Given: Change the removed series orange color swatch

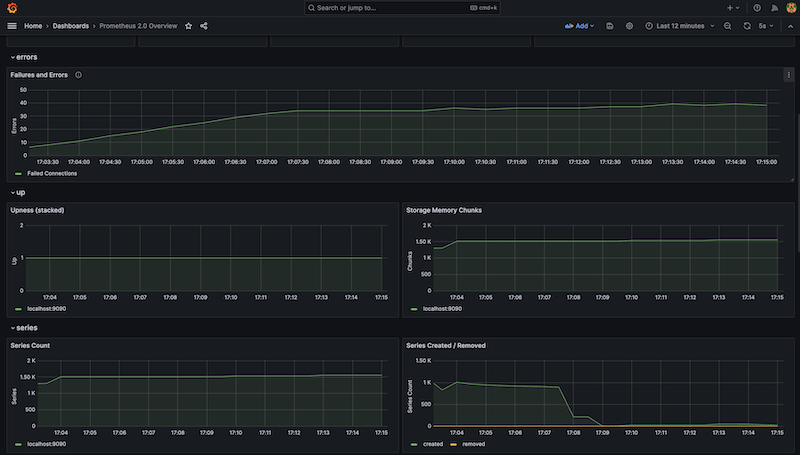Looking at the screenshot, I should click(x=454, y=444).
